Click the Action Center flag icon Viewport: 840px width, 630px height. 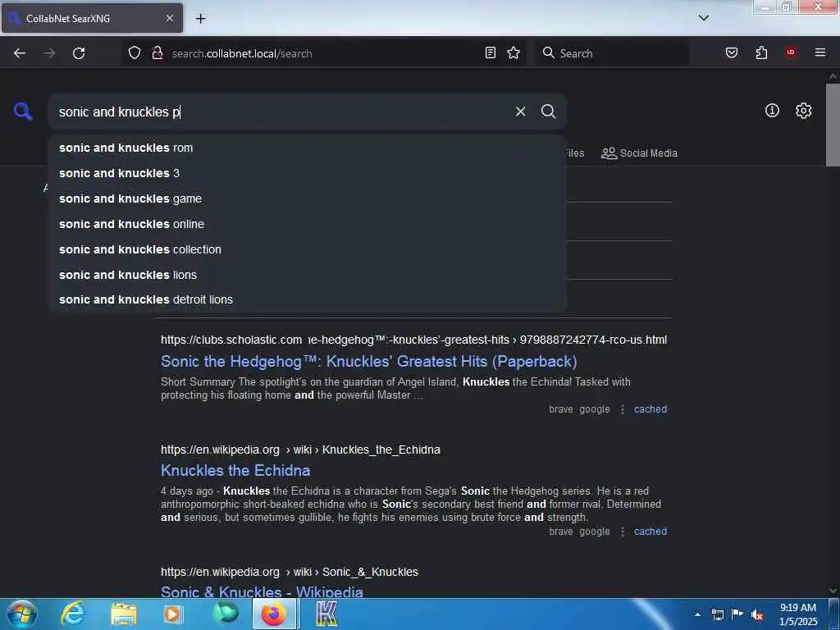tap(737, 614)
